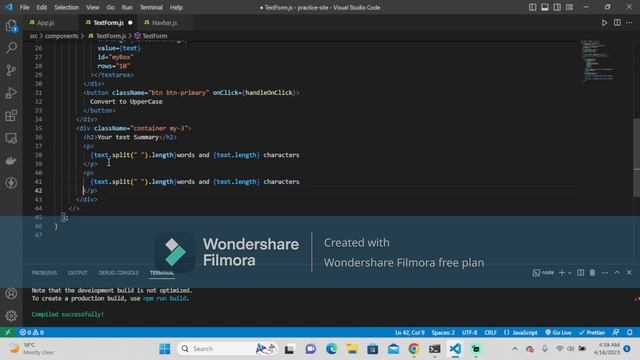Split the editor right

pyautogui.click(x=617, y=23)
